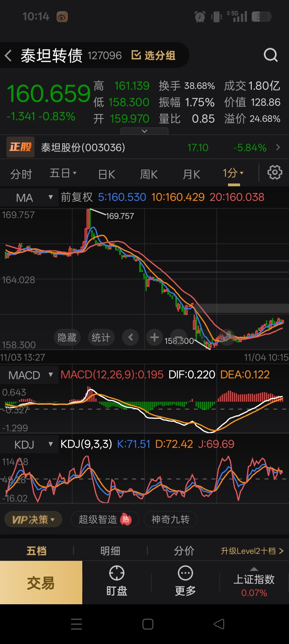Tap the 高 161.139 value
The image size is (289, 644).
[132, 86]
